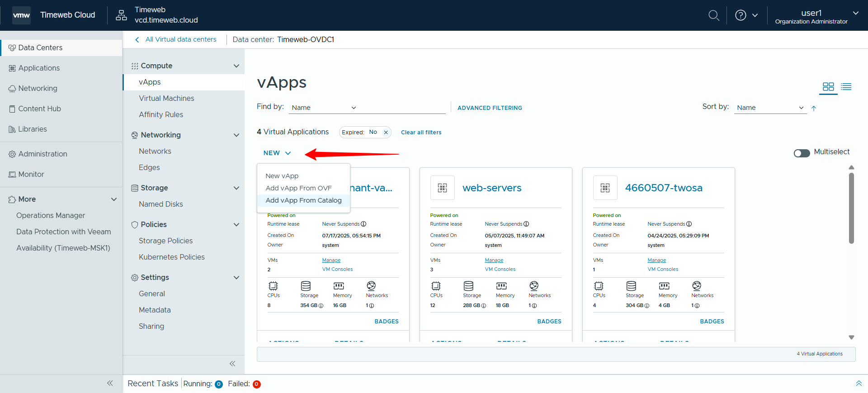Collapse the main left sidebar
Image resolution: width=868 pixels, height=393 pixels.
[110, 383]
